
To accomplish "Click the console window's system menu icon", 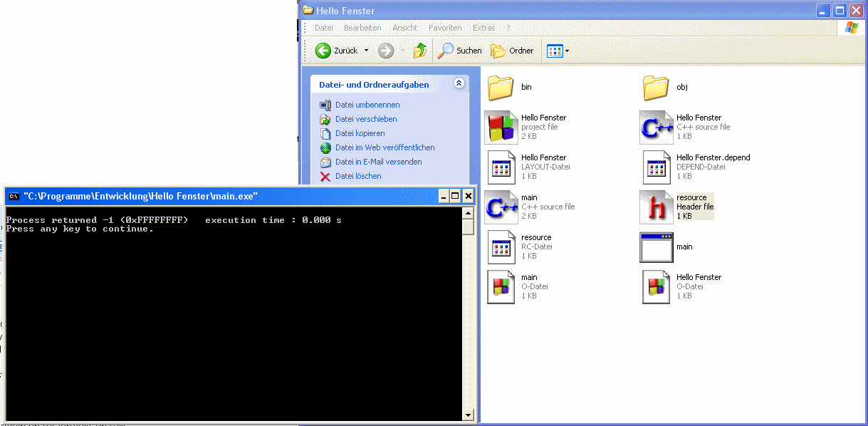I will (x=14, y=196).
